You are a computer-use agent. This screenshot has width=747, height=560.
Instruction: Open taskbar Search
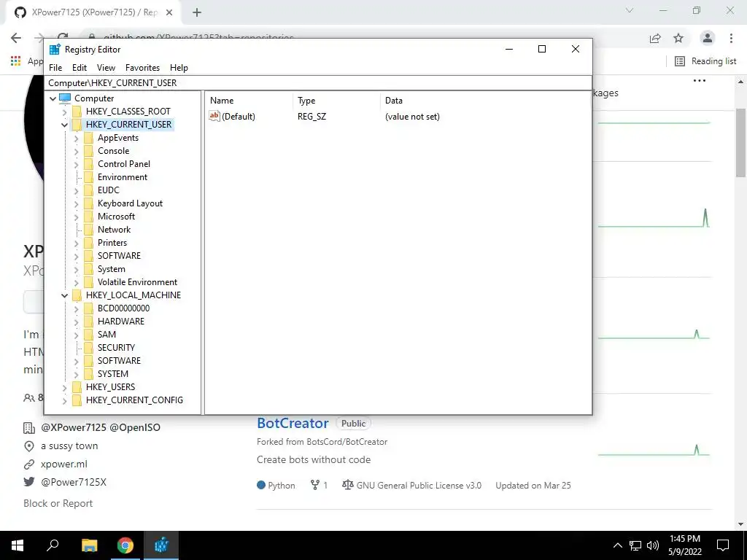53,545
